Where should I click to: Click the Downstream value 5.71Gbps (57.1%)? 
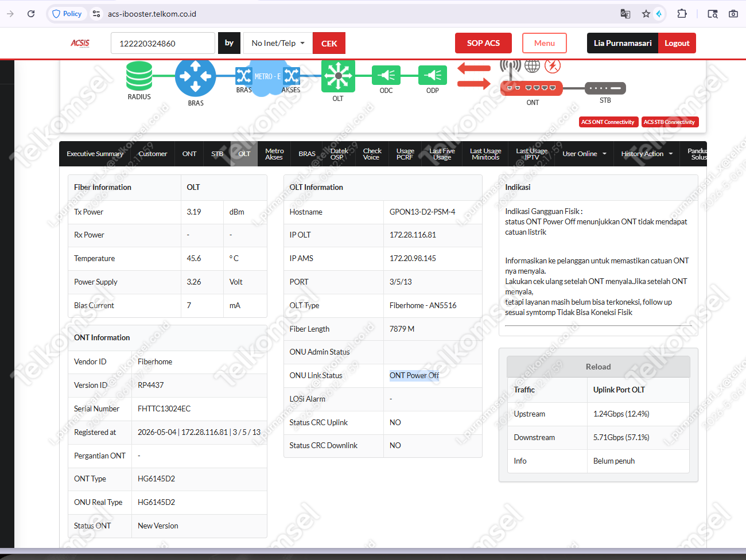coord(621,437)
